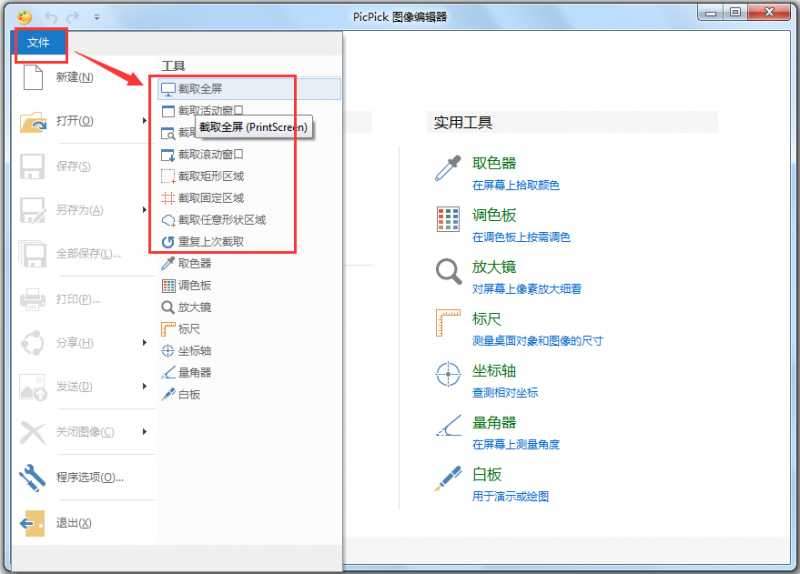Open the 文件 menu tab
Viewport: 800px width, 574px height.
[39, 42]
